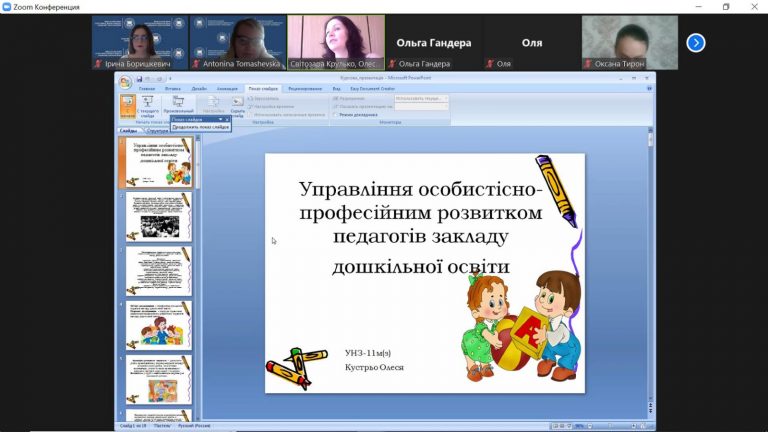This screenshot has width=768, height=432.
Task: Select the fourth slide thumbnail
Action: pos(159,326)
